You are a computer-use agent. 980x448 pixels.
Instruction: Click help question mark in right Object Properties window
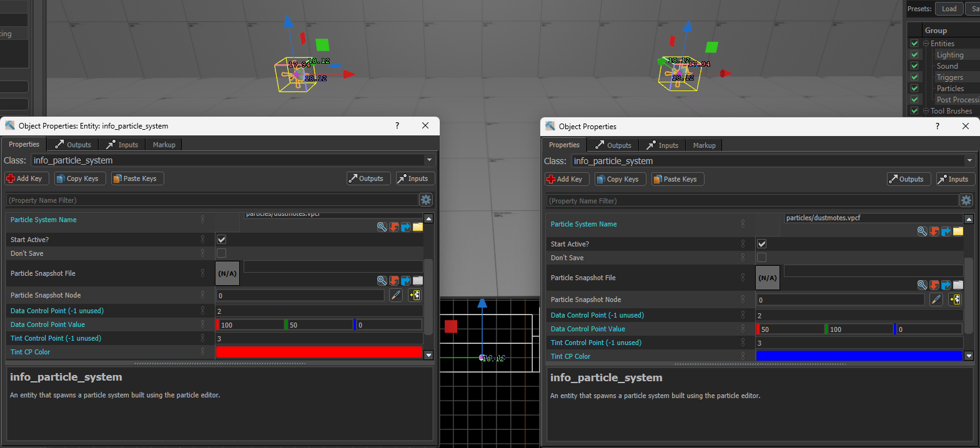coord(938,126)
